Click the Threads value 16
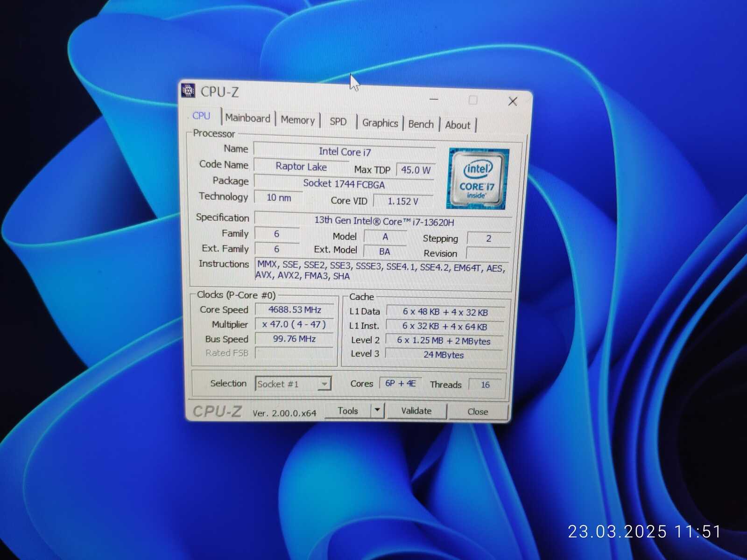The width and height of the screenshot is (747, 560). pyautogui.click(x=486, y=385)
